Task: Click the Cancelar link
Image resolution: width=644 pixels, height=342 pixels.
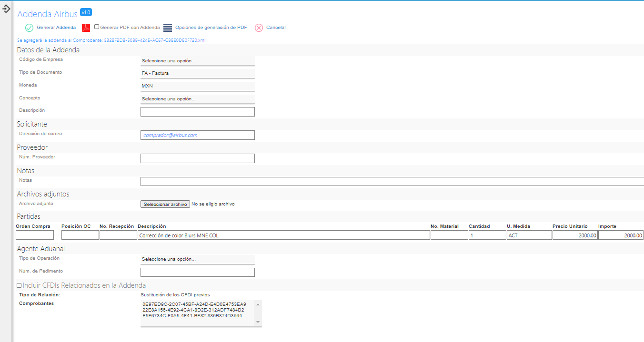Action: (276, 28)
